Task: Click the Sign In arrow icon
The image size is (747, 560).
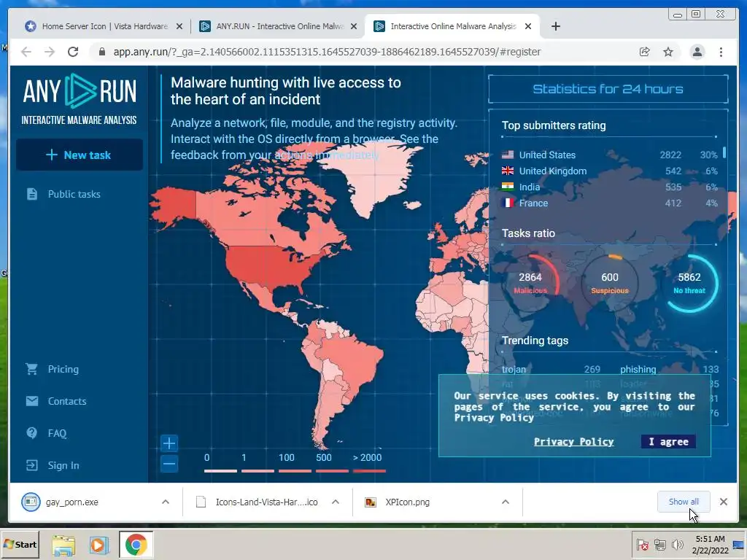Action: [32, 465]
